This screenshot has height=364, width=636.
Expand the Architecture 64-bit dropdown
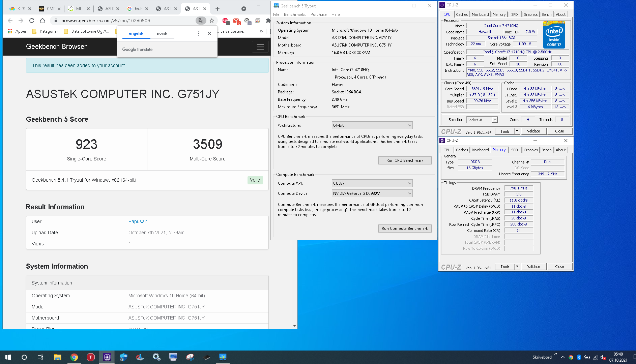pyautogui.click(x=372, y=125)
